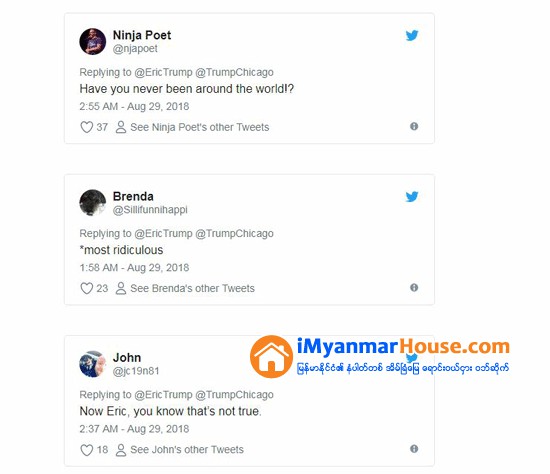This screenshot has width=550, height=474.
Task: Open Brenda's profile avatar
Action: point(93,202)
